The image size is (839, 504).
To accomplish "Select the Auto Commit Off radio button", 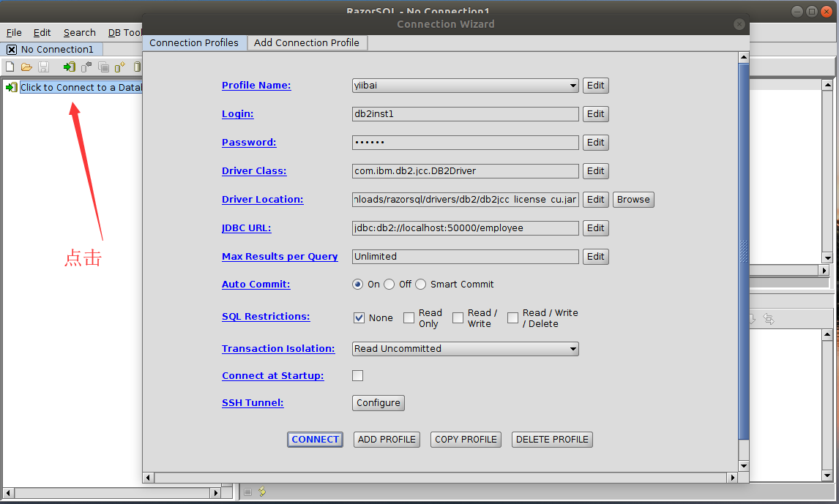I will pyautogui.click(x=389, y=285).
